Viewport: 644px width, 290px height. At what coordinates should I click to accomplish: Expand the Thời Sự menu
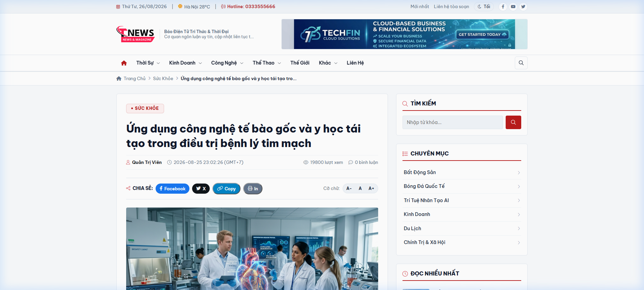click(148, 63)
